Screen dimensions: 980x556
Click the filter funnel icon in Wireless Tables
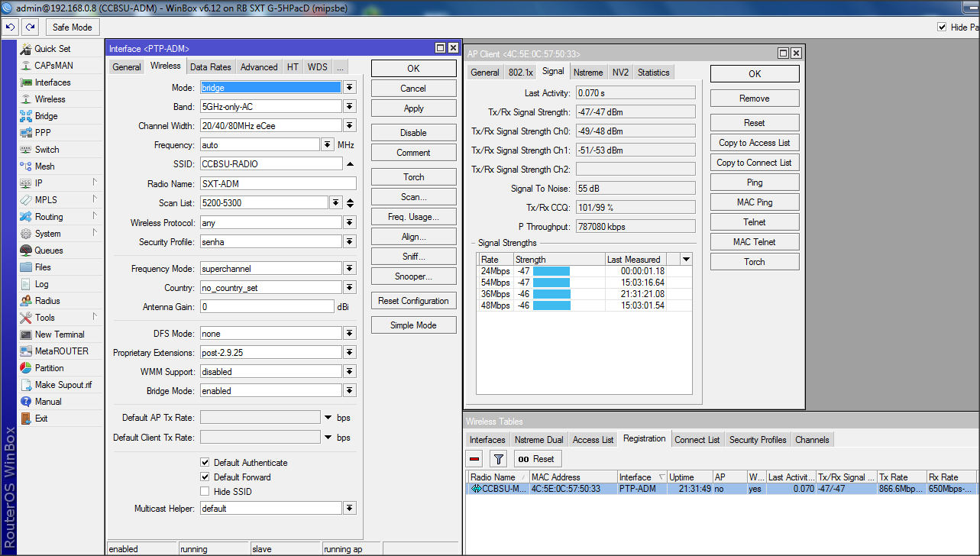pyautogui.click(x=498, y=459)
